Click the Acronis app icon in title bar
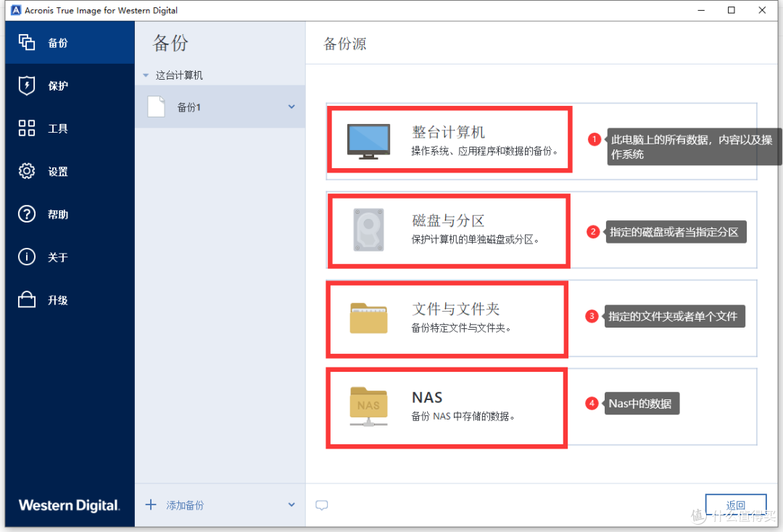 16,10
